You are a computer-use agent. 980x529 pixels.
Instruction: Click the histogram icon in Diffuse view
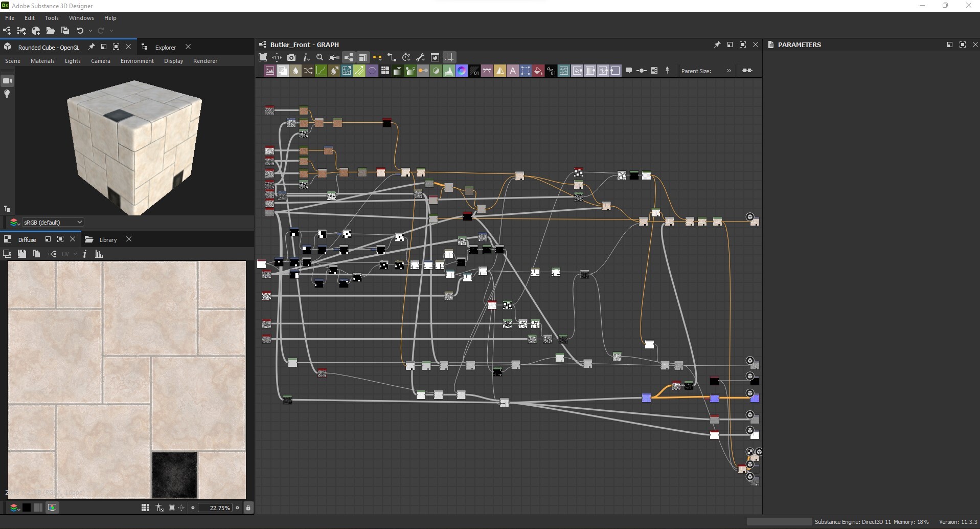click(x=99, y=254)
